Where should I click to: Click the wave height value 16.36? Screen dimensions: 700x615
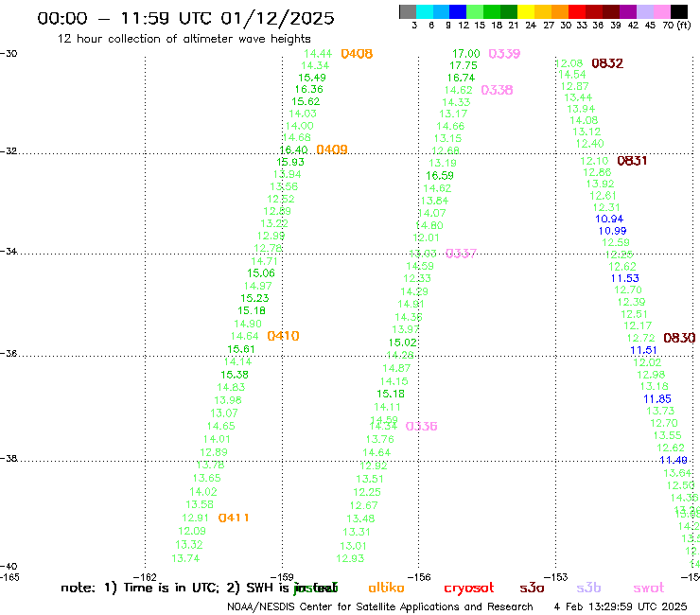coord(309,89)
